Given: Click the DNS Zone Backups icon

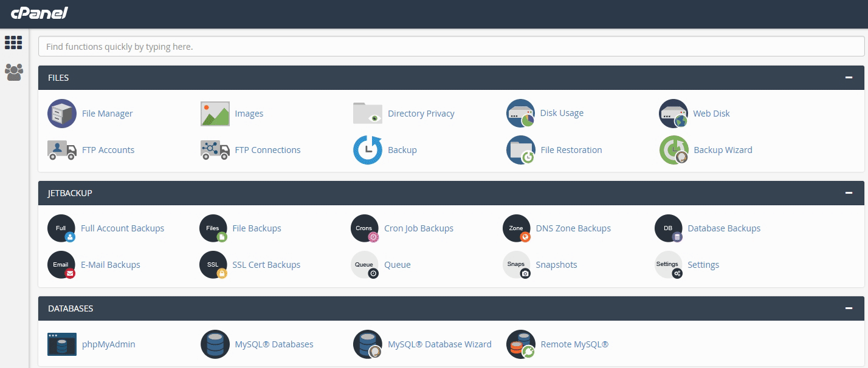Looking at the screenshot, I should 517,229.
